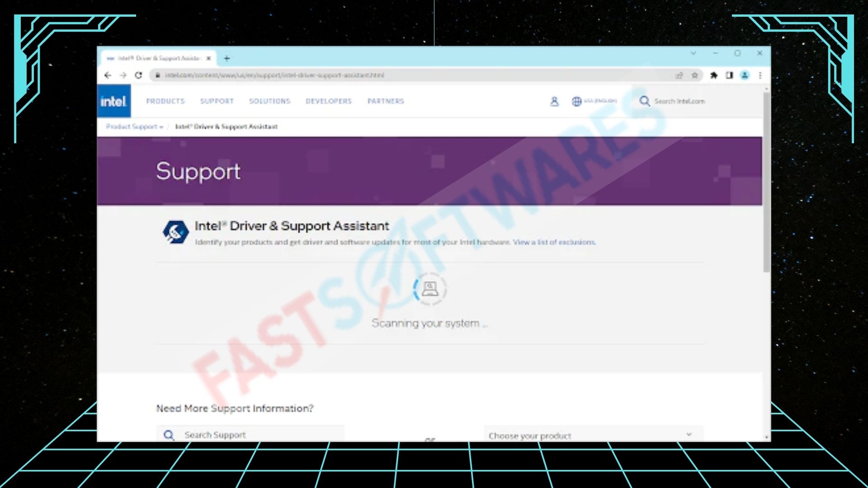Share this page from the address bar
Image resolution: width=868 pixels, height=488 pixels.
point(679,75)
